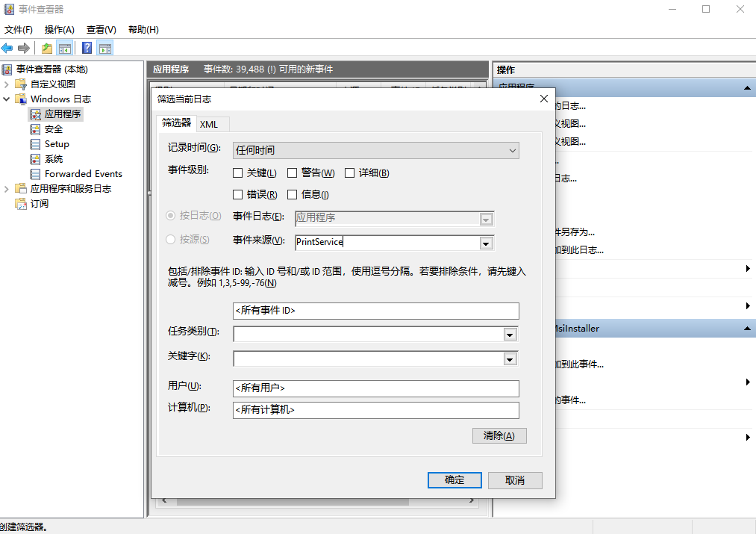Tick the 错误(R) error level checkbox
This screenshot has height=534, width=756.
pos(238,195)
